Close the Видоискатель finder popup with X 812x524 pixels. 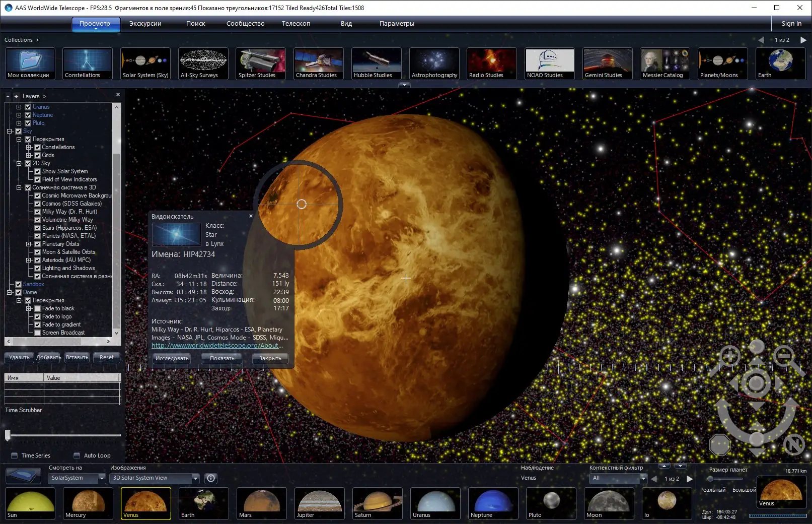(251, 216)
